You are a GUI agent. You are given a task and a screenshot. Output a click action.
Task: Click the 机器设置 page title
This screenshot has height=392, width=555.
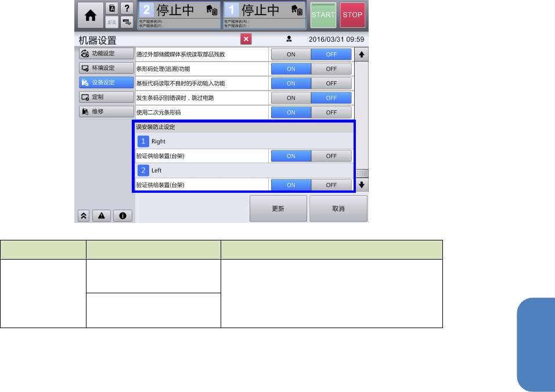click(98, 41)
